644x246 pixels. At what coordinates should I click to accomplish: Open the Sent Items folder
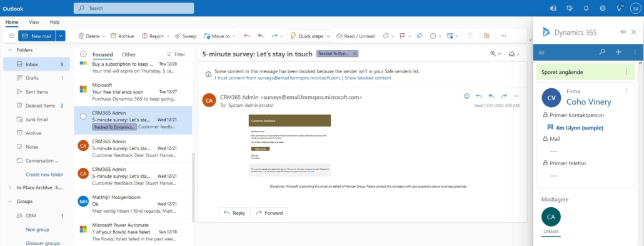point(36,92)
